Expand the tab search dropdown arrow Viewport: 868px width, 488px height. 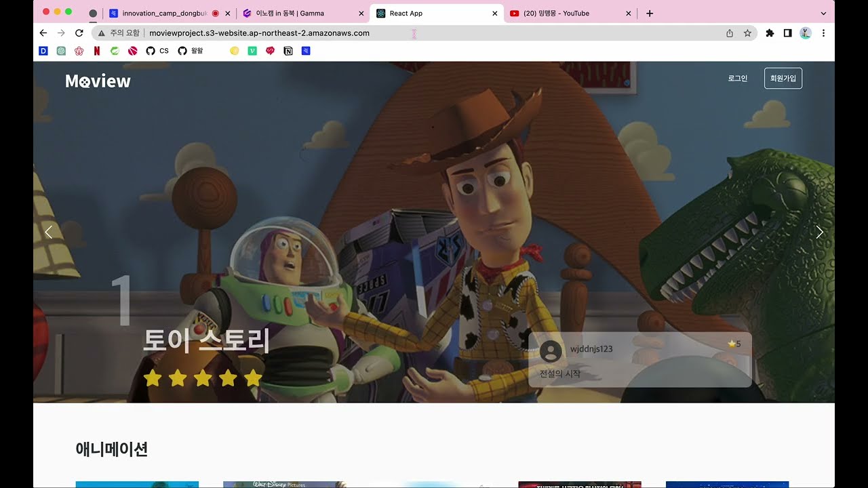tap(823, 14)
